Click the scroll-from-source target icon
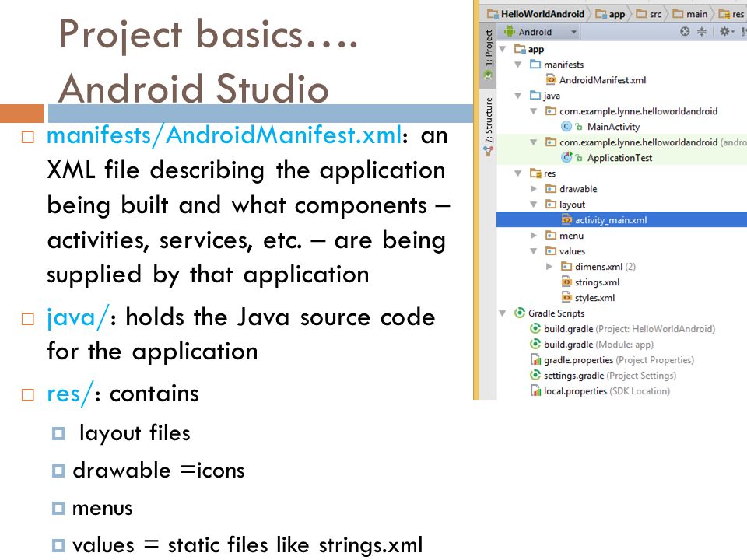 685,31
